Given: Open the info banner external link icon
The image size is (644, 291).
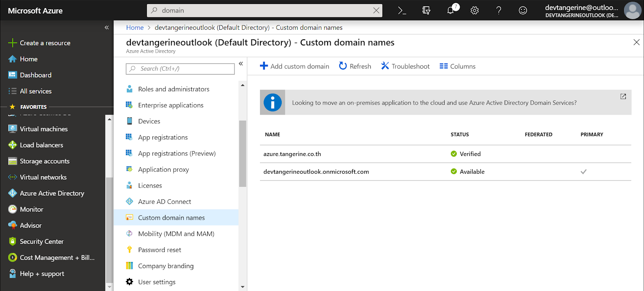Looking at the screenshot, I should [x=623, y=96].
